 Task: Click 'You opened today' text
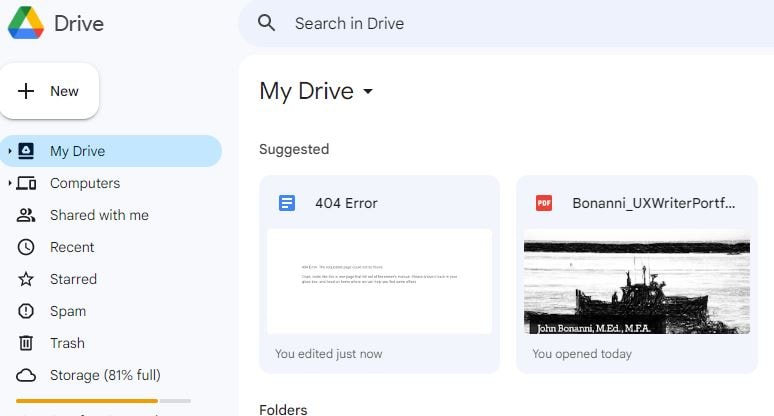tap(582, 354)
